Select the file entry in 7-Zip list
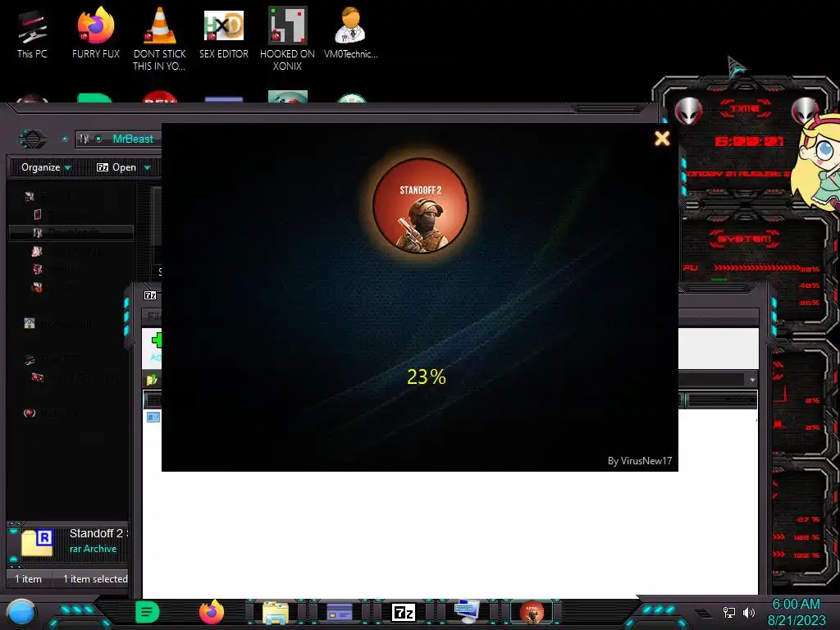Viewport: 840px width, 630px height. (x=153, y=417)
